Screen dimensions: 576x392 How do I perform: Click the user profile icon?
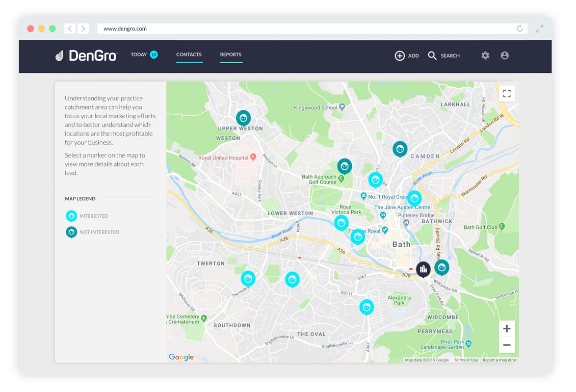[505, 55]
